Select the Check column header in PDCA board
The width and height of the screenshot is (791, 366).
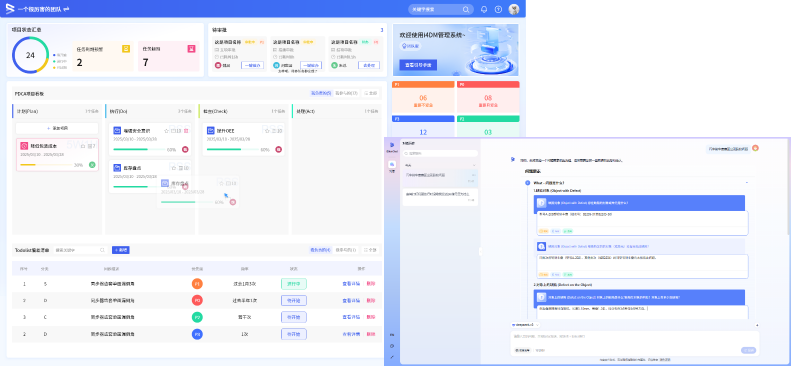pyautogui.click(x=244, y=111)
